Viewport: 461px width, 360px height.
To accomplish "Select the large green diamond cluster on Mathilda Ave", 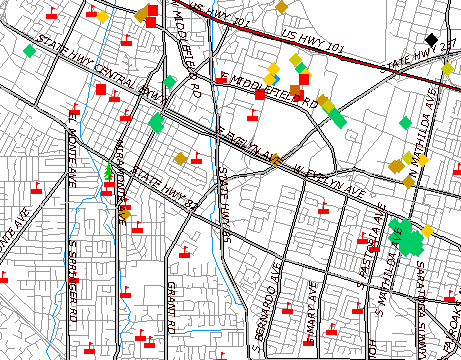I will tap(406, 237).
